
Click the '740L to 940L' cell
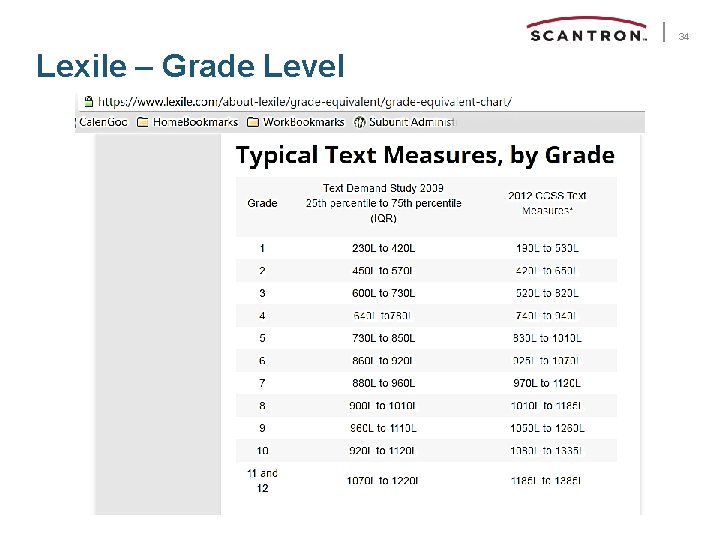[546, 316]
